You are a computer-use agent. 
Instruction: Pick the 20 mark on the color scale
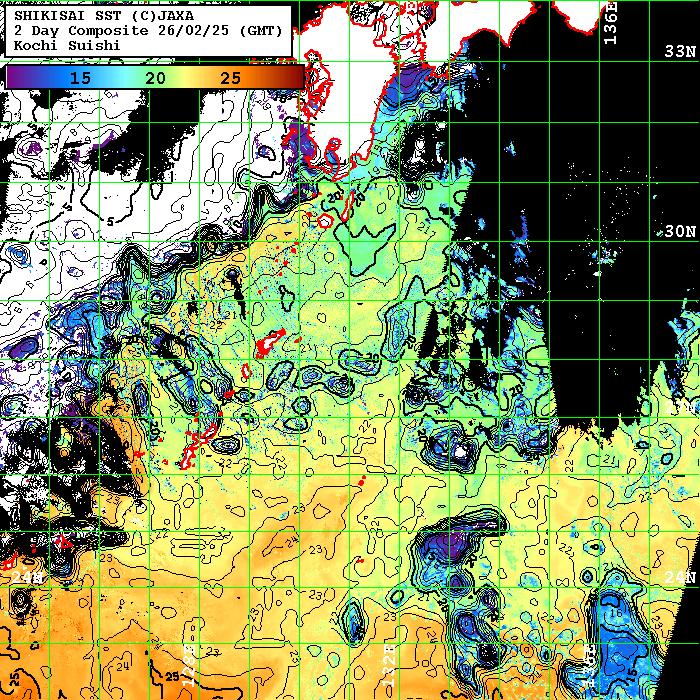pyautogui.click(x=155, y=77)
